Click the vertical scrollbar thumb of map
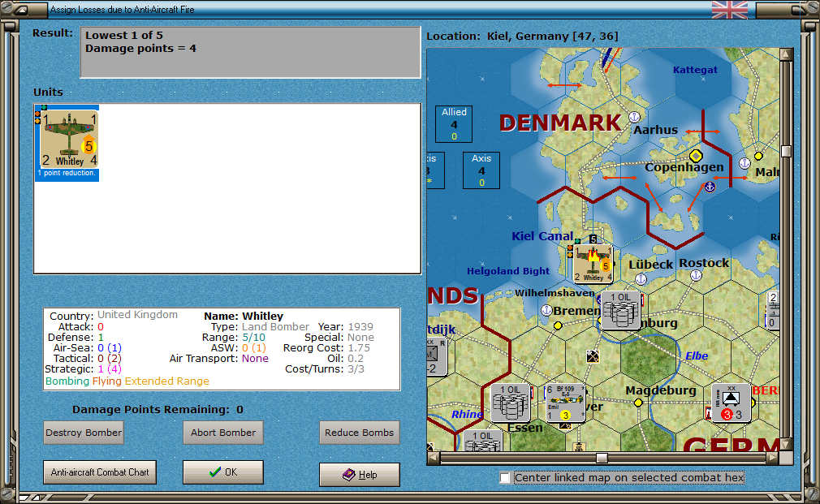This screenshot has height=504, width=820. [786, 151]
